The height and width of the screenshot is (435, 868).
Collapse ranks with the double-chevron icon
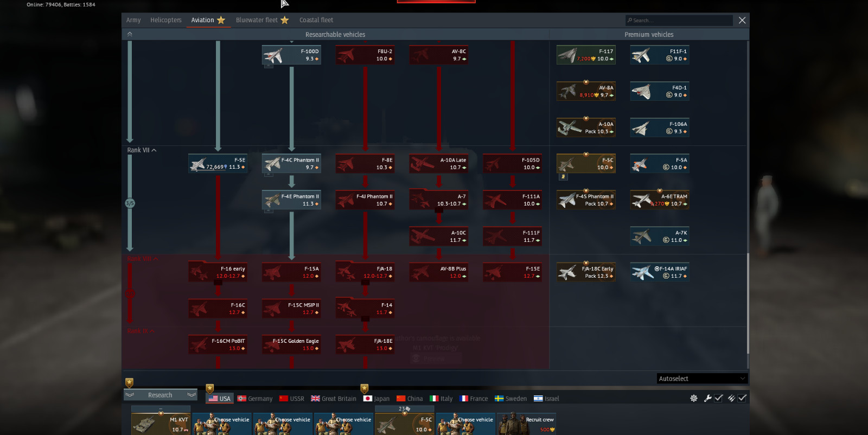coord(130,34)
